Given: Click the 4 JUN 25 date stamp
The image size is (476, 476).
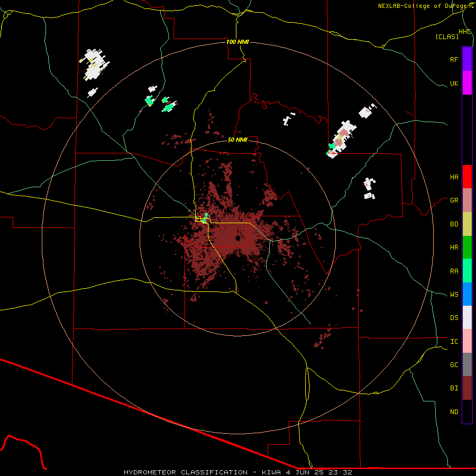Looking at the screenshot, I should coord(305,472).
